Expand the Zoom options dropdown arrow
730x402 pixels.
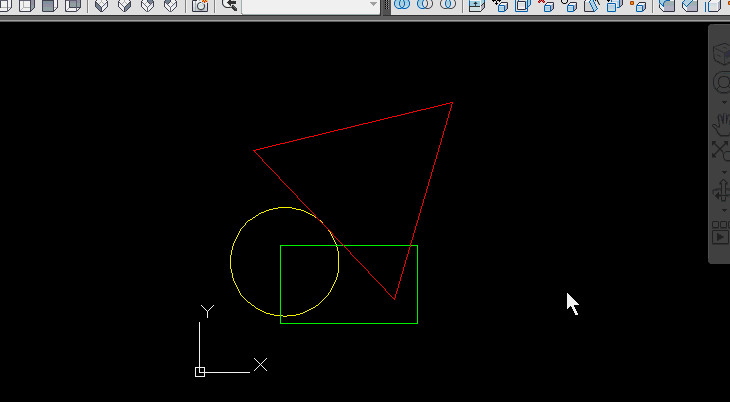[724, 172]
